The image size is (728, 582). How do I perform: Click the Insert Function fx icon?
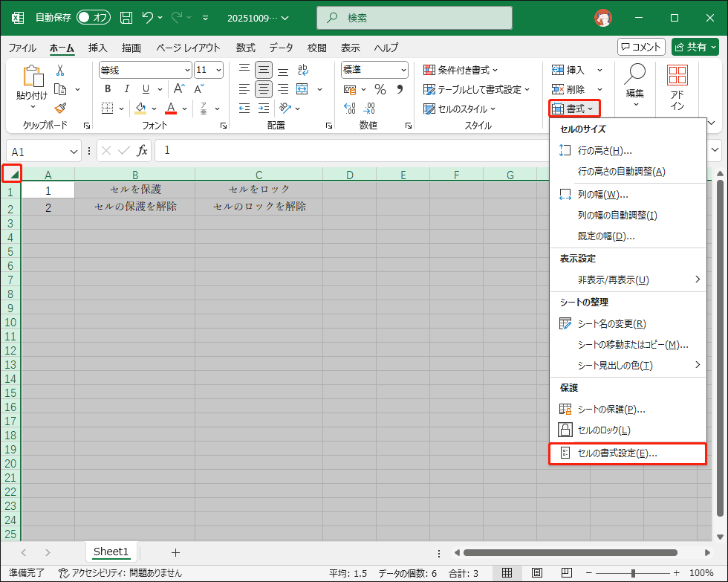141,151
